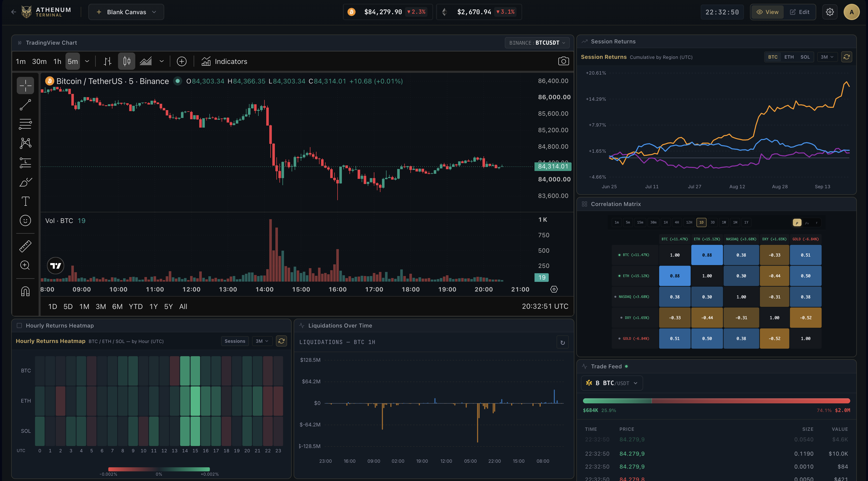Take a chart snapshot with camera icon
Image resolution: width=868 pixels, height=481 pixels.
point(563,61)
